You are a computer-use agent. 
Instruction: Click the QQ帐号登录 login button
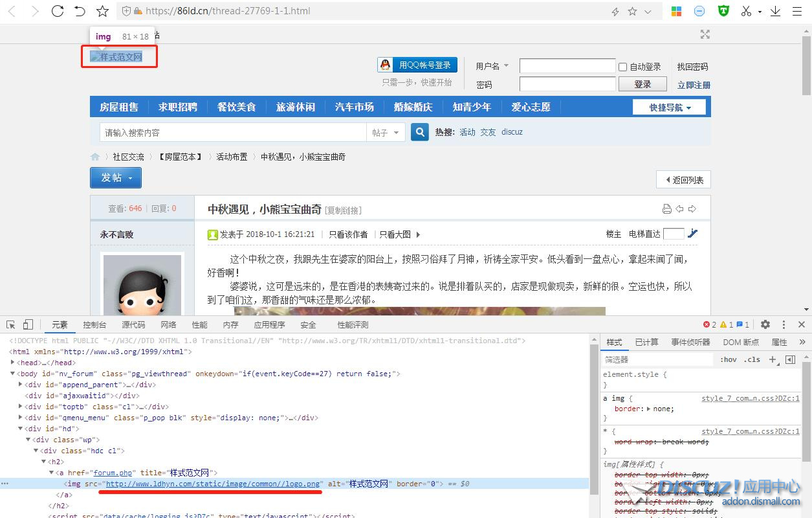pyautogui.click(x=417, y=65)
